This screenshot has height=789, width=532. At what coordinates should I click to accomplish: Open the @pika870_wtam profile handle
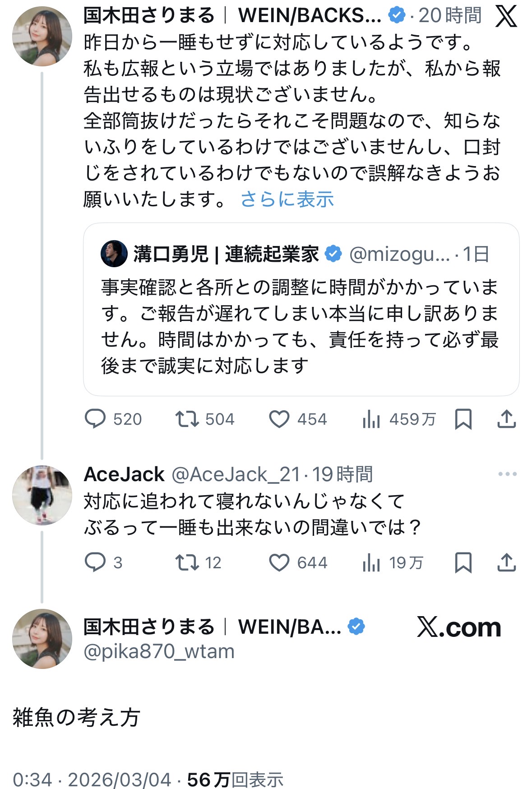coord(159,651)
